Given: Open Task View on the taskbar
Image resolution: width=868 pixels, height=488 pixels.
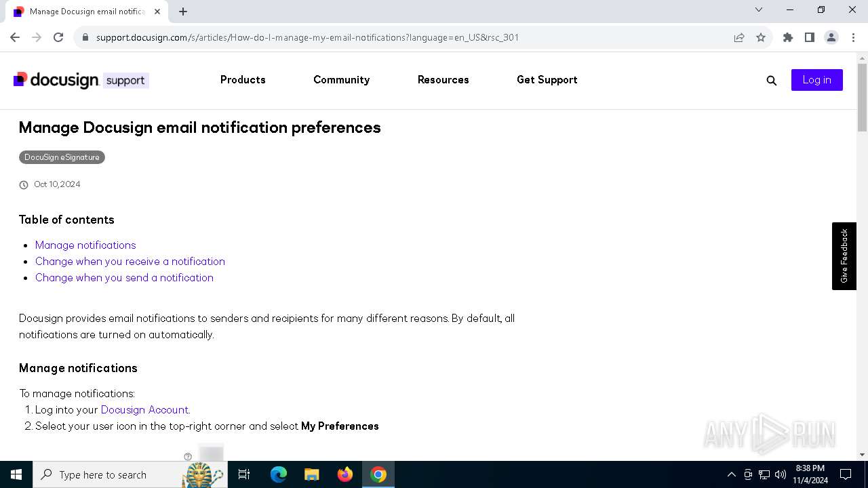Looking at the screenshot, I should (x=244, y=474).
